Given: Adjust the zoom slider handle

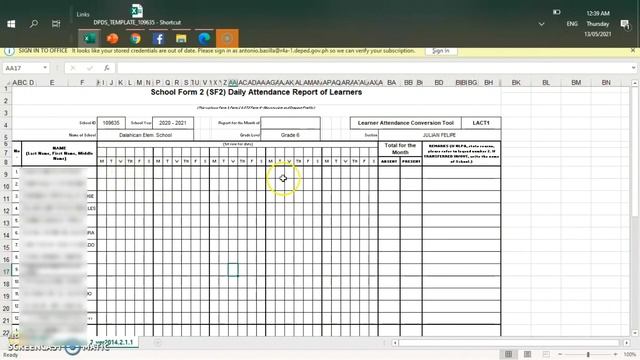Looking at the screenshot, I should tap(588, 354).
